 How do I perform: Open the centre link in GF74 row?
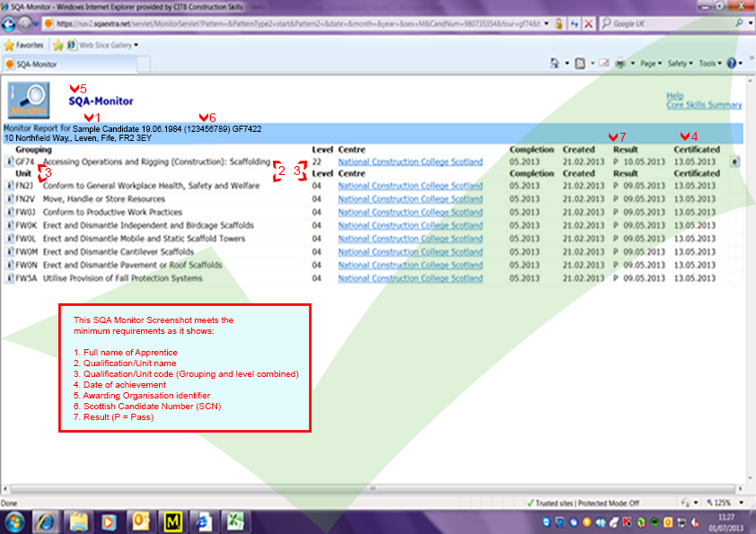click(410, 162)
